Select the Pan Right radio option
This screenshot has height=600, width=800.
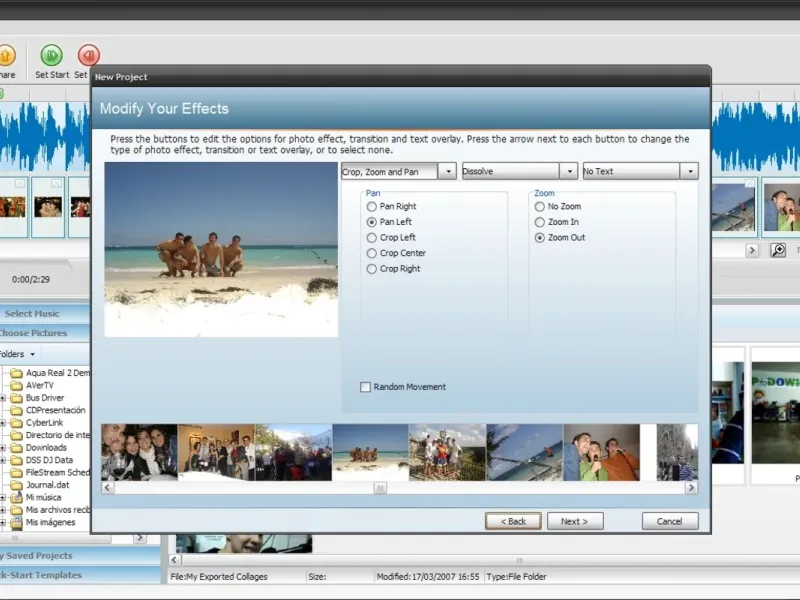372,206
